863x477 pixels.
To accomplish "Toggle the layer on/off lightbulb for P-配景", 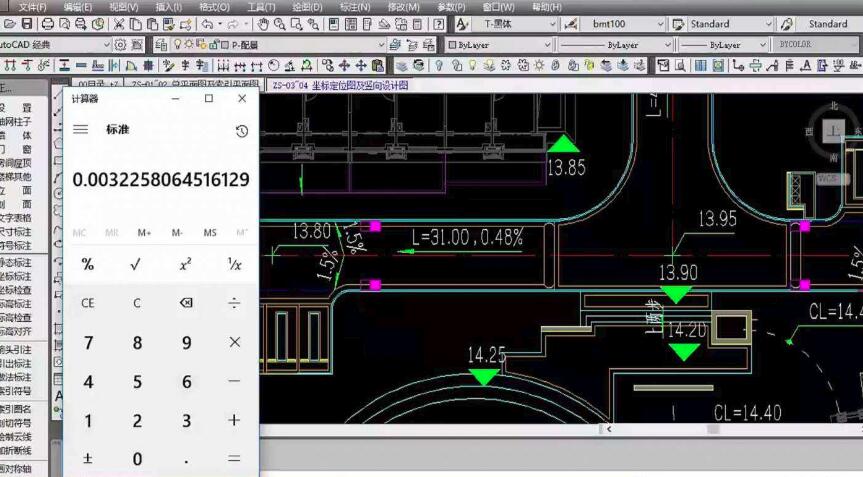I will tap(177, 45).
